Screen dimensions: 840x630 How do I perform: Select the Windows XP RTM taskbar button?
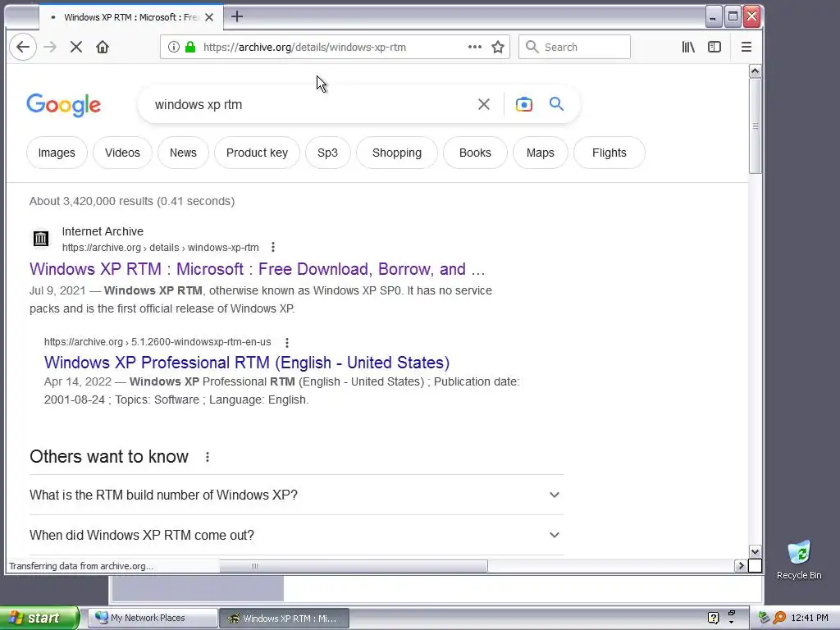tap(284, 619)
